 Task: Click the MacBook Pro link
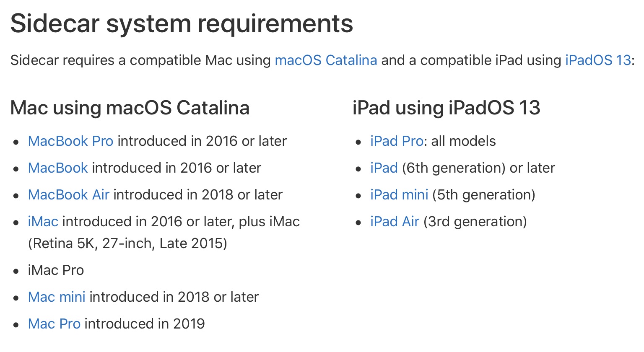(x=70, y=141)
